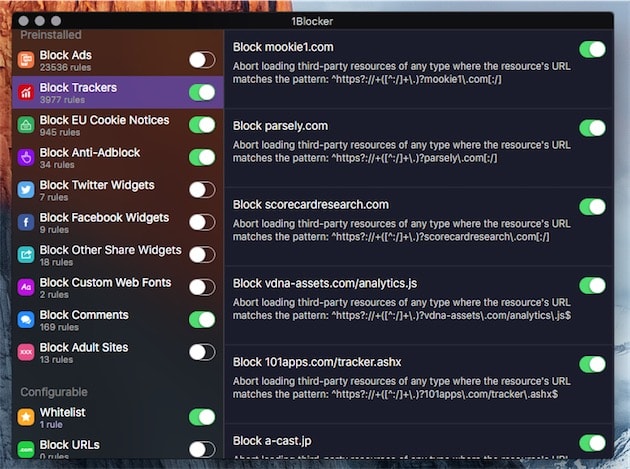
Task: Select Block Custom Web Fonts label
Action: click(x=105, y=283)
